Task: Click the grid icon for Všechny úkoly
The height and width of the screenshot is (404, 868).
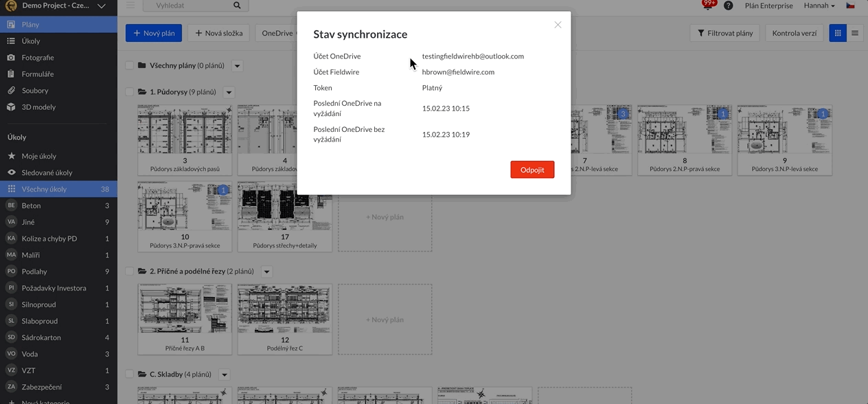Action: point(11,189)
